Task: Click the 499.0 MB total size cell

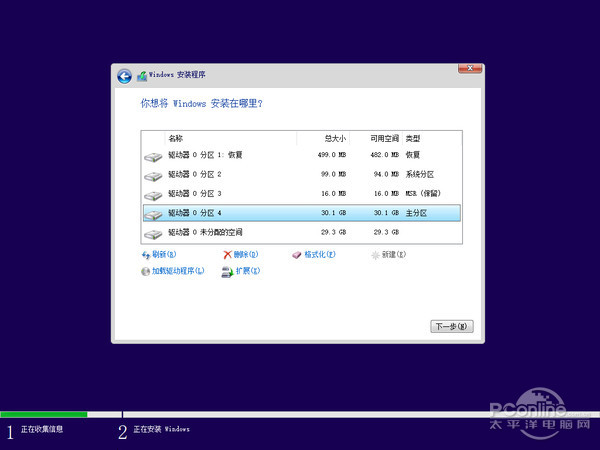Action: point(332,155)
